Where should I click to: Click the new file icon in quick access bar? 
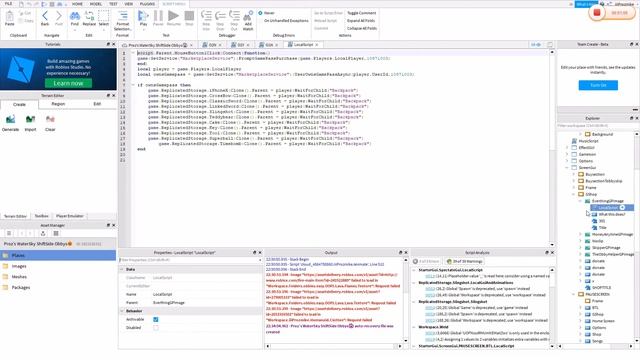21,4
